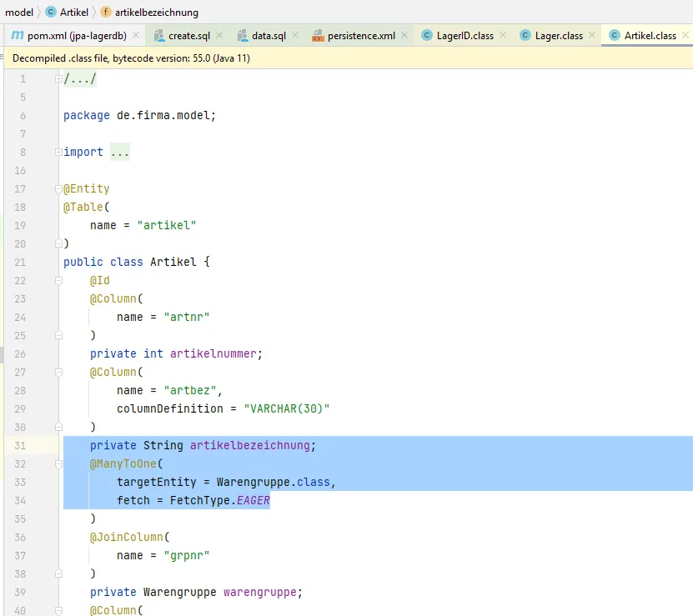The height and width of the screenshot is (616, 693).
Task: Click gutter line number 21
Action: tap(20, 262)
